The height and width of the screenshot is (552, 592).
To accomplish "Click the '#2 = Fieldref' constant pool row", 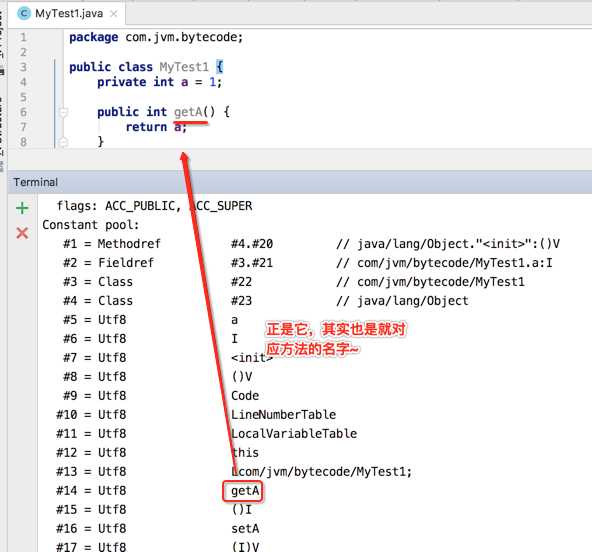I will pos(308,263).
